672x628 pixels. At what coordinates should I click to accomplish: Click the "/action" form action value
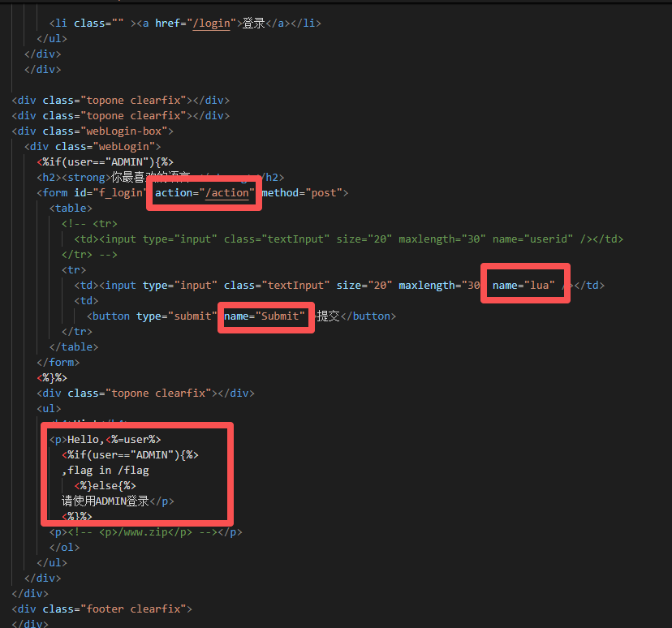tap(227, 193)
